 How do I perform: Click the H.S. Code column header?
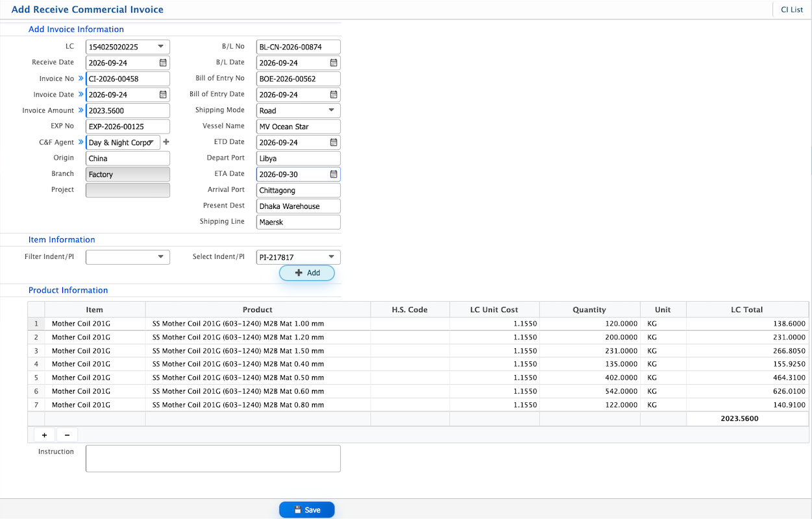[x=410, y=309]
